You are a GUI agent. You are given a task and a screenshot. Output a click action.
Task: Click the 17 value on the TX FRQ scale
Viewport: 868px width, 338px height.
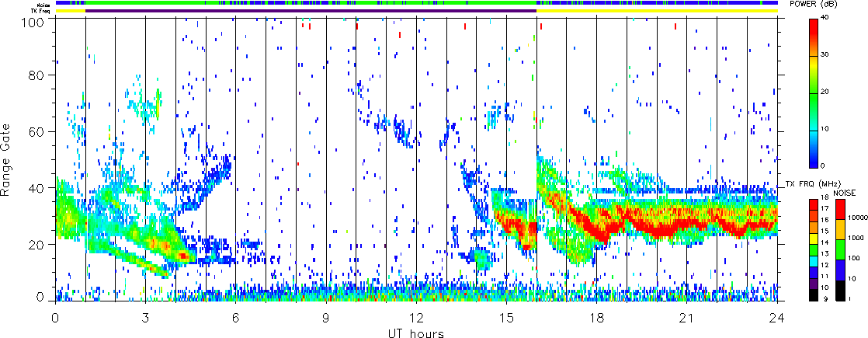click(x=825, y=208)
